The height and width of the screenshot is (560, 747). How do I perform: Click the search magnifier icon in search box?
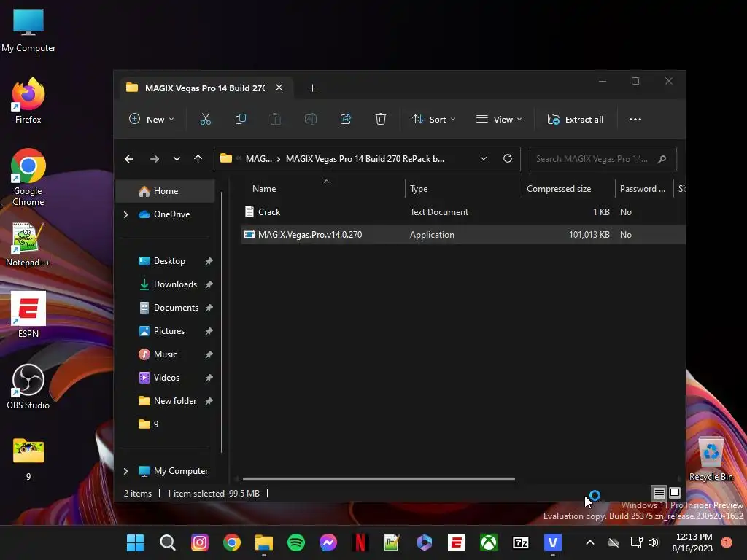662,159
